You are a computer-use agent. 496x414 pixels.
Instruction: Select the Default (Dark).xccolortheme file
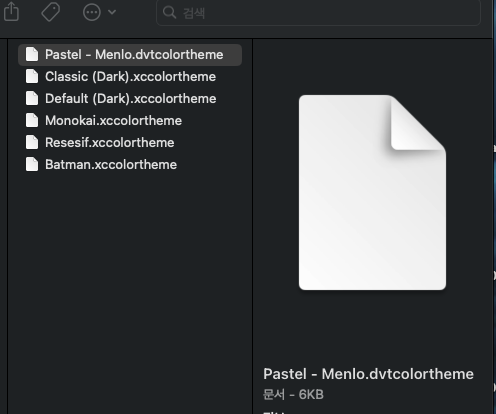pos(130,99)
